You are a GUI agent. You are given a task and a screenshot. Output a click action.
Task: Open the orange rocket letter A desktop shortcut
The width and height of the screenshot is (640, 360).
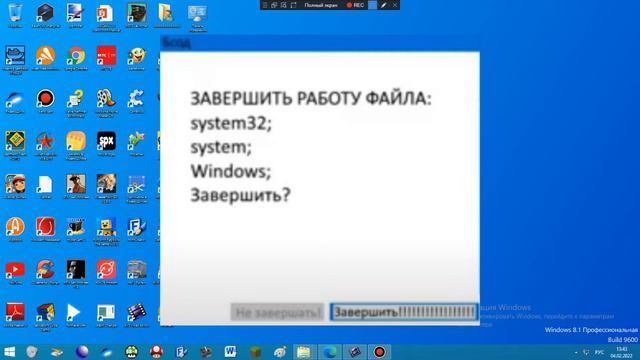pos(15,227)
